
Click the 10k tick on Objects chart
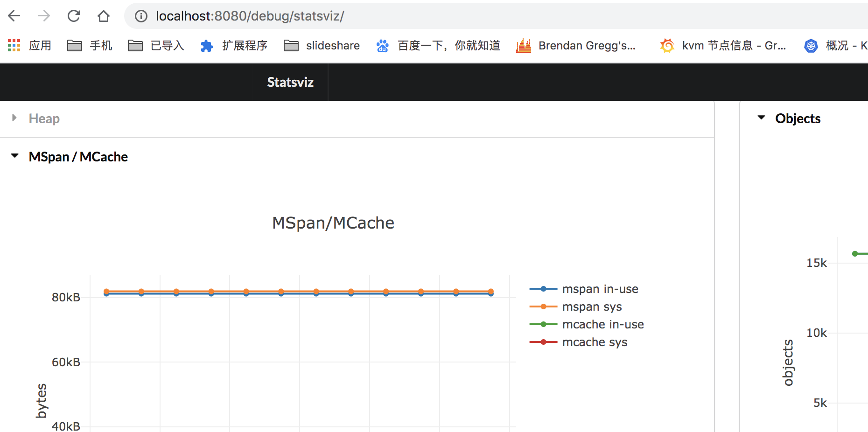(x=817, y=333)
